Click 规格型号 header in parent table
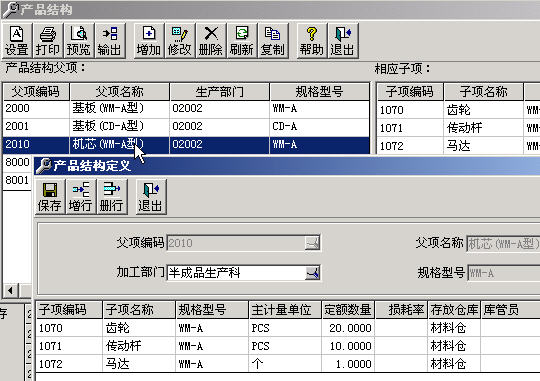Image resolution: width=540 pixels, height=381 pixels. [x=320, y=92]
